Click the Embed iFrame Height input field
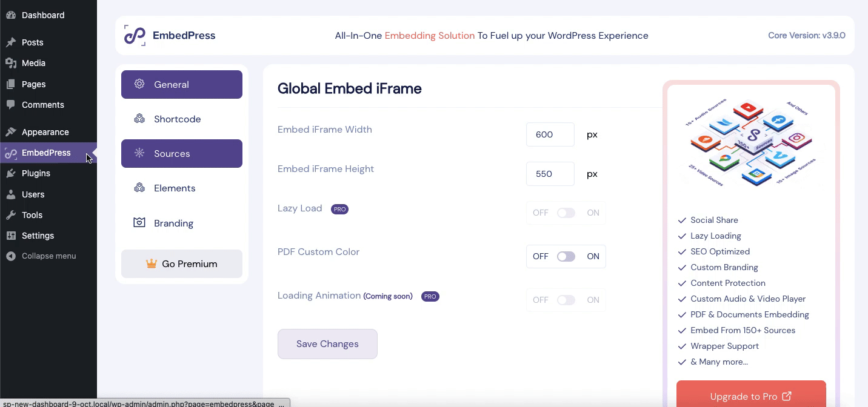Viewport: 868px width, 407px height. 550,174
